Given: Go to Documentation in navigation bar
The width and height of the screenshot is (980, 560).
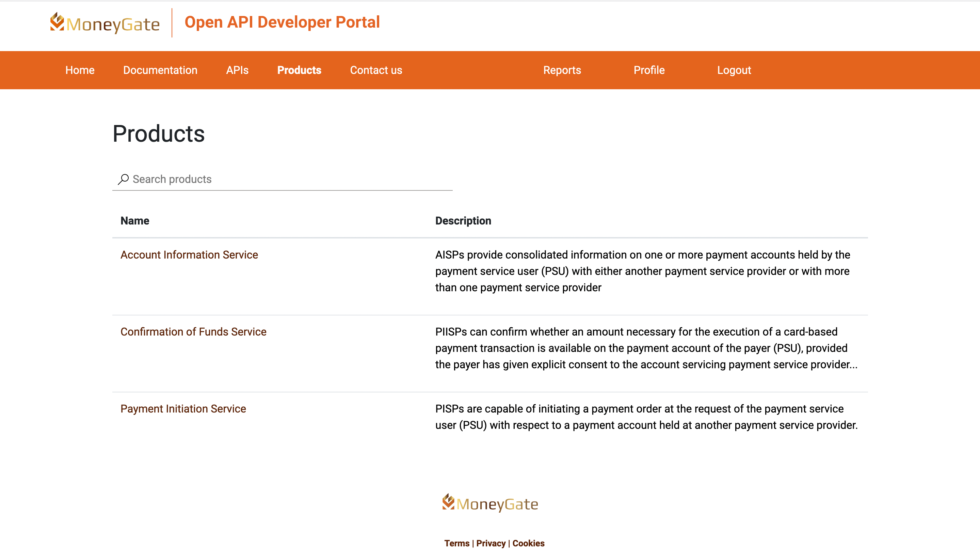Looking at the screenshot, I should pyautogui.click(x=160, y=70).
